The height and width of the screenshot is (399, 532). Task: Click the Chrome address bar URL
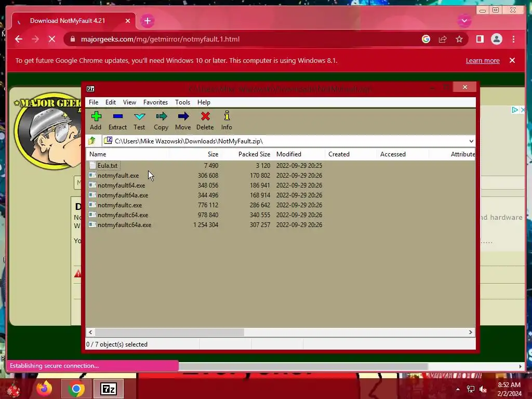click(160, 39)
